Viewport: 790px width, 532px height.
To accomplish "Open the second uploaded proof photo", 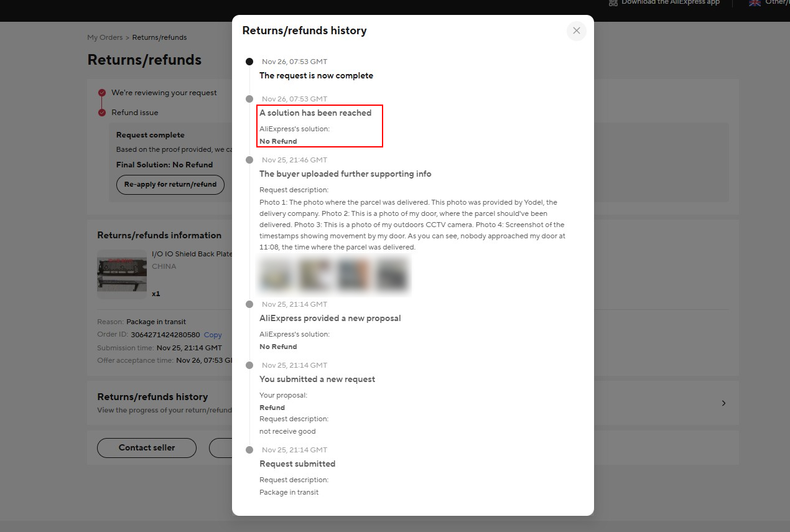I will coord(315,274).
